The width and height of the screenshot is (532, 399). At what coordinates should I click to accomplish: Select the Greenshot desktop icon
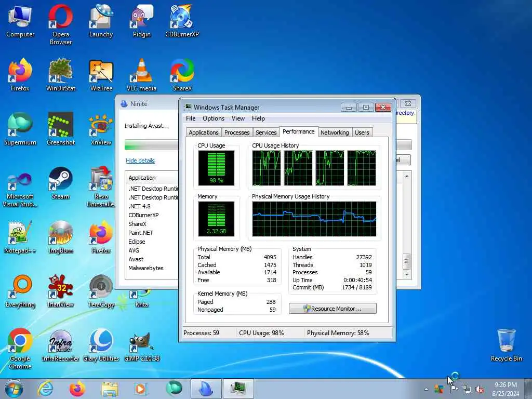60,129
